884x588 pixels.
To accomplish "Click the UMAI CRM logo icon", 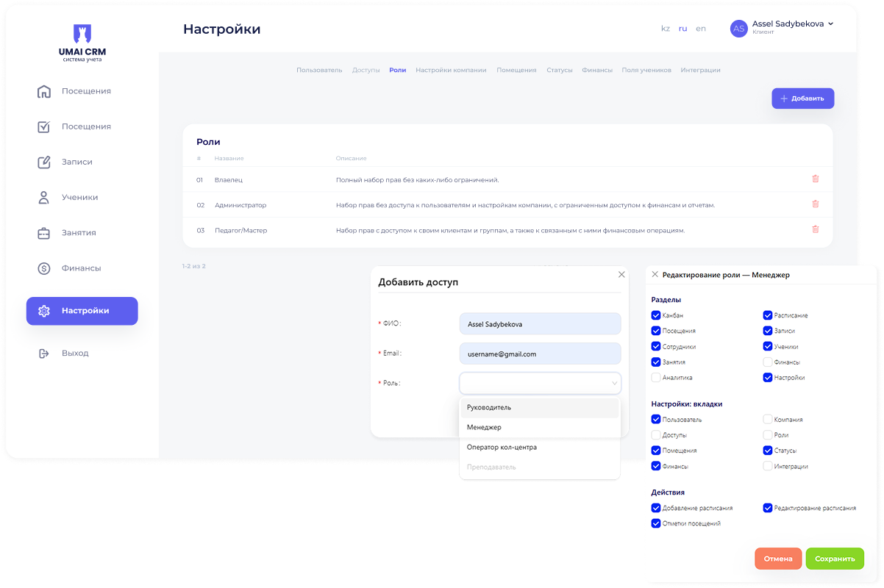I will (x=82, y=33).
